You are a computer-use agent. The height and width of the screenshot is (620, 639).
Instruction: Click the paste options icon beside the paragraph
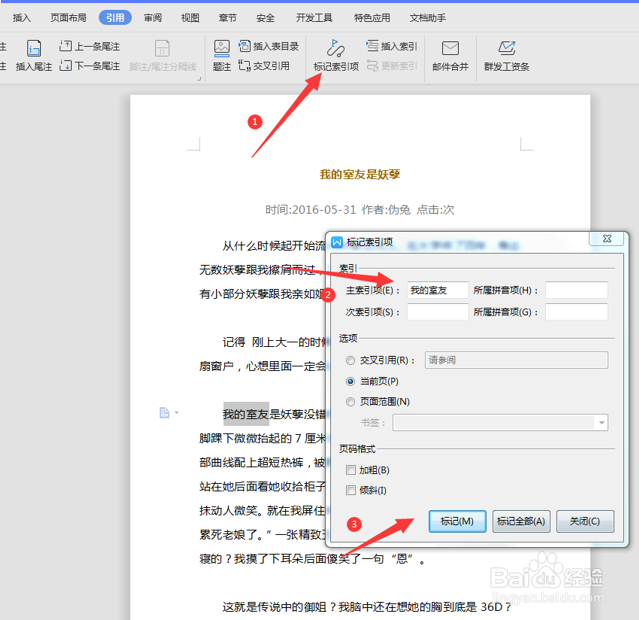click(164, 413)
